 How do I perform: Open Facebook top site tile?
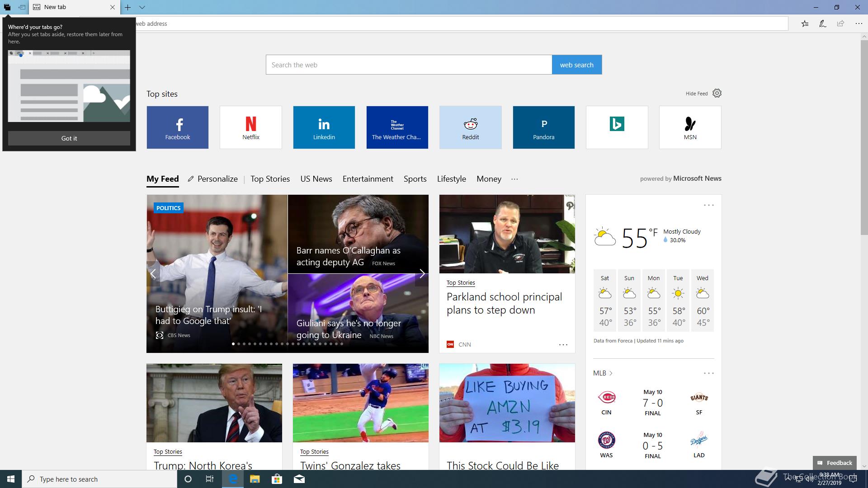tap(178, 127)
